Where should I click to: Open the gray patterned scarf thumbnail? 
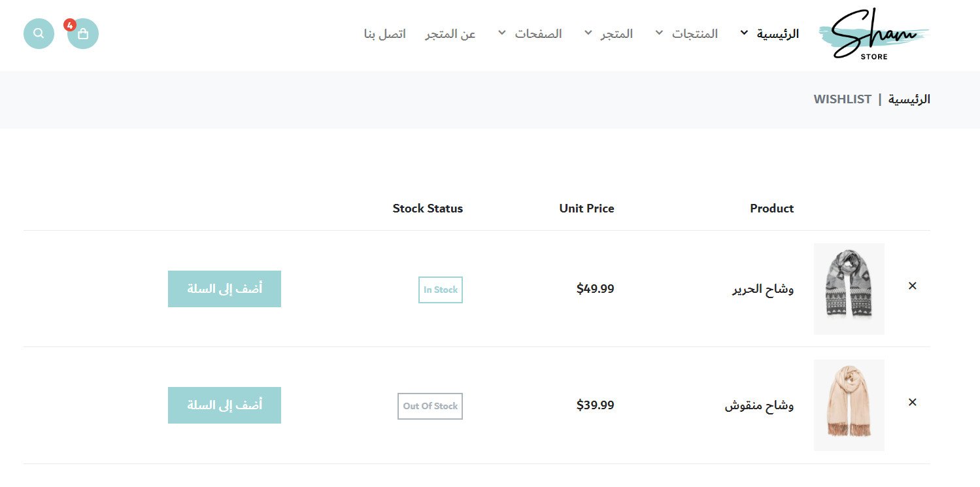[x=849, y=288]
